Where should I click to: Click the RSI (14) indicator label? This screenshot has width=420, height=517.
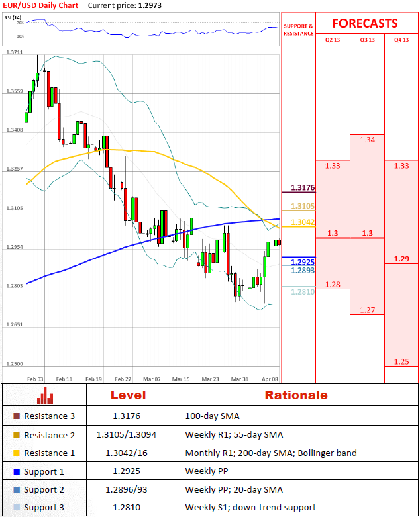(13, 17)
